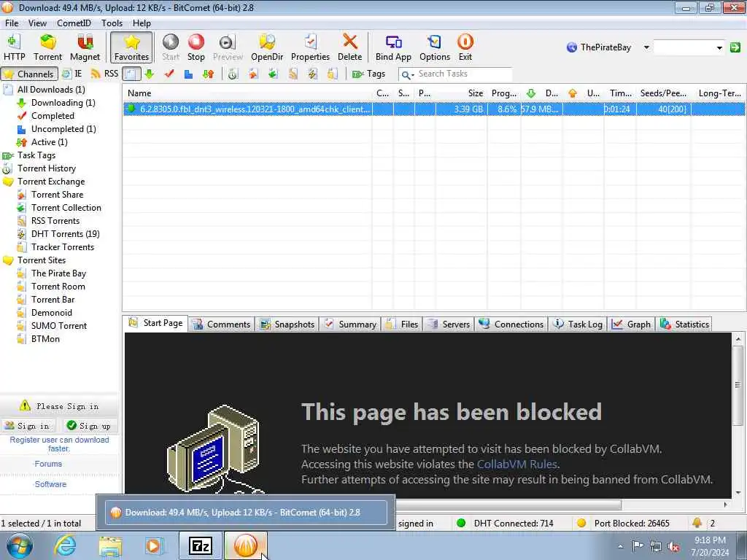The height and width of the screenshot is (560, 747).
Task: Switch to the Connections tab
Action: 511,324
